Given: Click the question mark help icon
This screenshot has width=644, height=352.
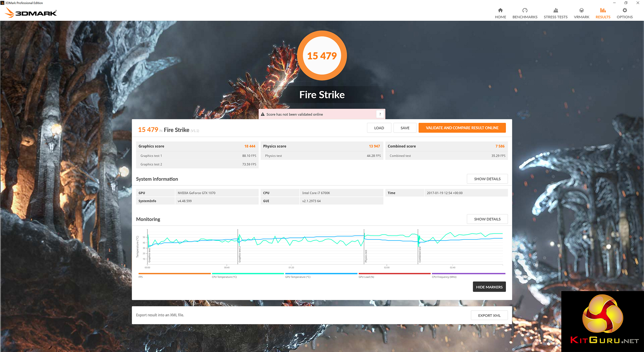Looking at the screenshot, I should pyautogui.click(x=380, y=114).
